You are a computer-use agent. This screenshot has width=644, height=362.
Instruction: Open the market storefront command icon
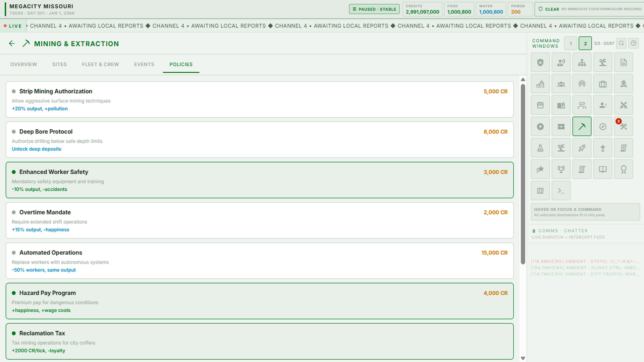(540, 105)
